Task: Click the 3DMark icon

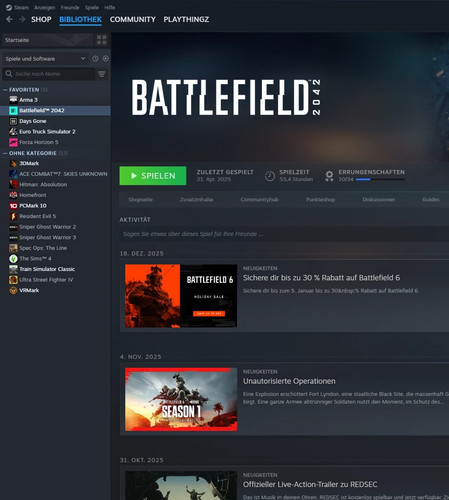Action: click(x=13, y=163)
